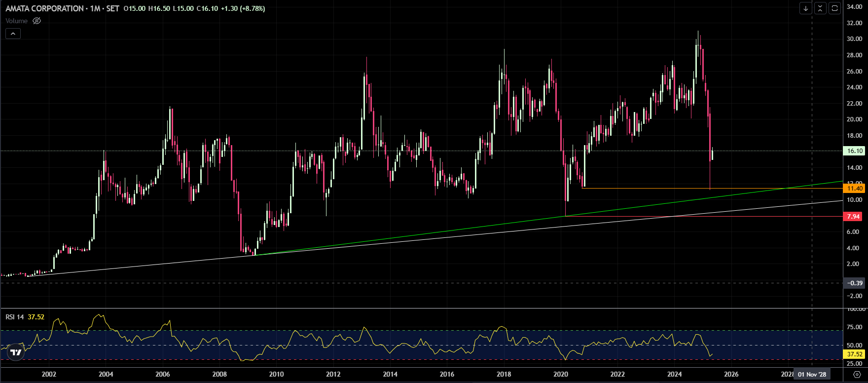Click the C16.10 close value in legend
The height and width of the screenshot is (383, 868).
pyautogui.click(x=207, y=8)
